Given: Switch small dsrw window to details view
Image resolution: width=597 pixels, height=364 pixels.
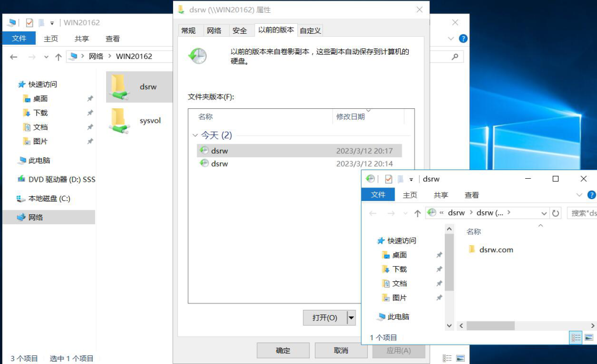Looking at the screenshot, I should click(x=575, y=338).
